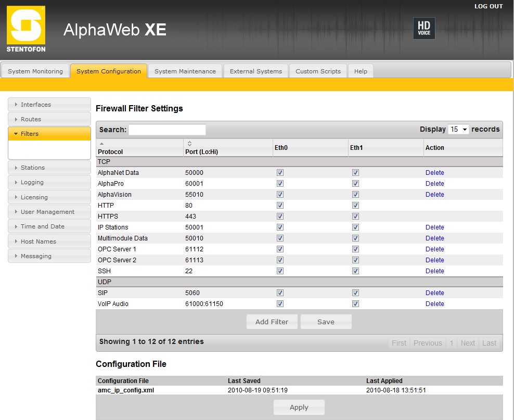The width and height of the screenshot is (514, 420).
Task: Click the Search input field
Action: 167,130
